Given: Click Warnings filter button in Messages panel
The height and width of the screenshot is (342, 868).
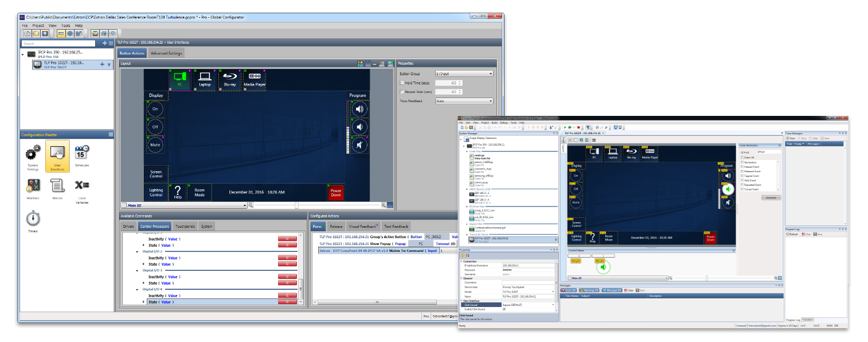Looking at the screenshot, I should click(x=589, y=290).
